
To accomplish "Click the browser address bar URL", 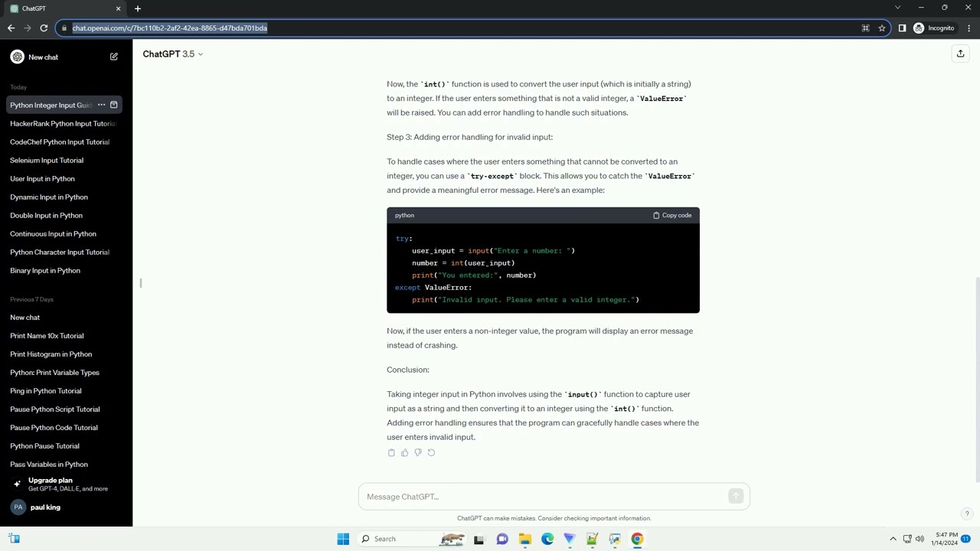I will pos(170,28).
